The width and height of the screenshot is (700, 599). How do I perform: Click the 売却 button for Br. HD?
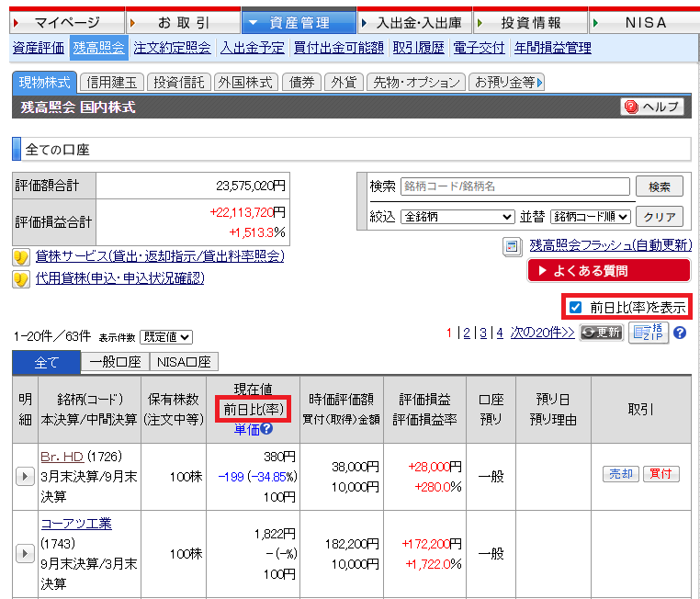click(x=620, y=474)
